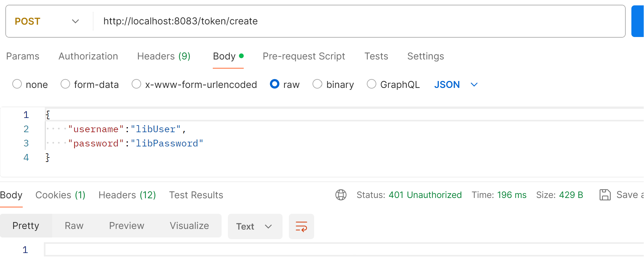The height and width of the screenshot is (259, 644).
Task: Open the Visualize response view
Action: (189, 226)
